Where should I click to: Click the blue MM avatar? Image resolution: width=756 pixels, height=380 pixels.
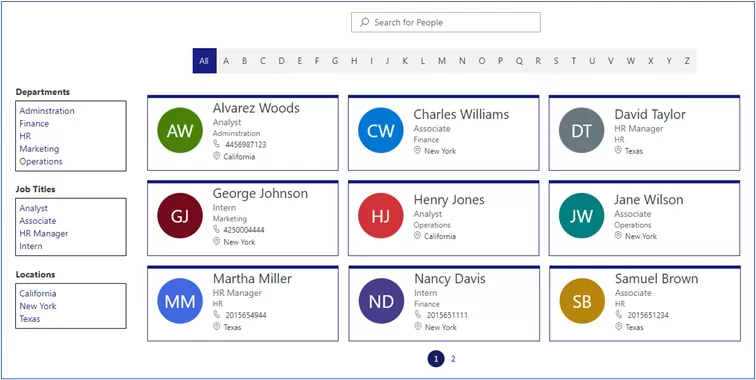point(180,301)
